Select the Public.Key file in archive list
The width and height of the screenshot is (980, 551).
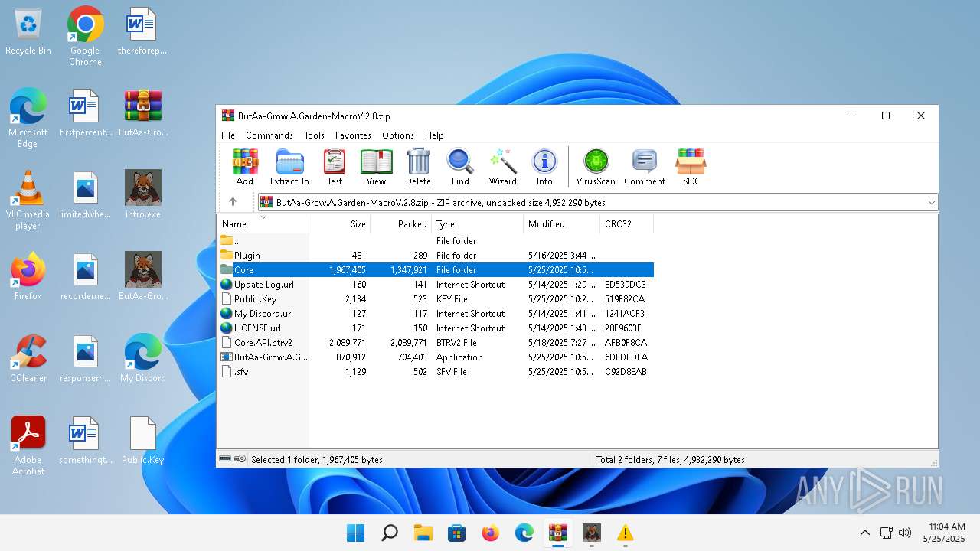(436, 299)
